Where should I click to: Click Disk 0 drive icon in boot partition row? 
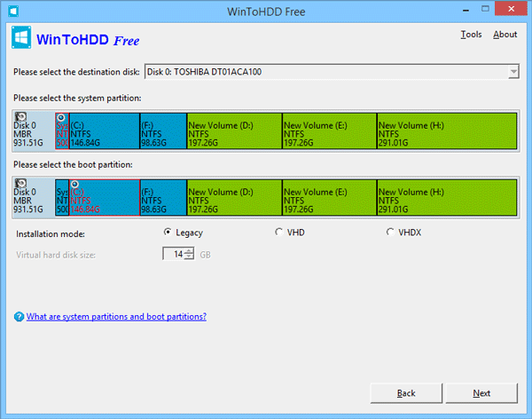20,184
